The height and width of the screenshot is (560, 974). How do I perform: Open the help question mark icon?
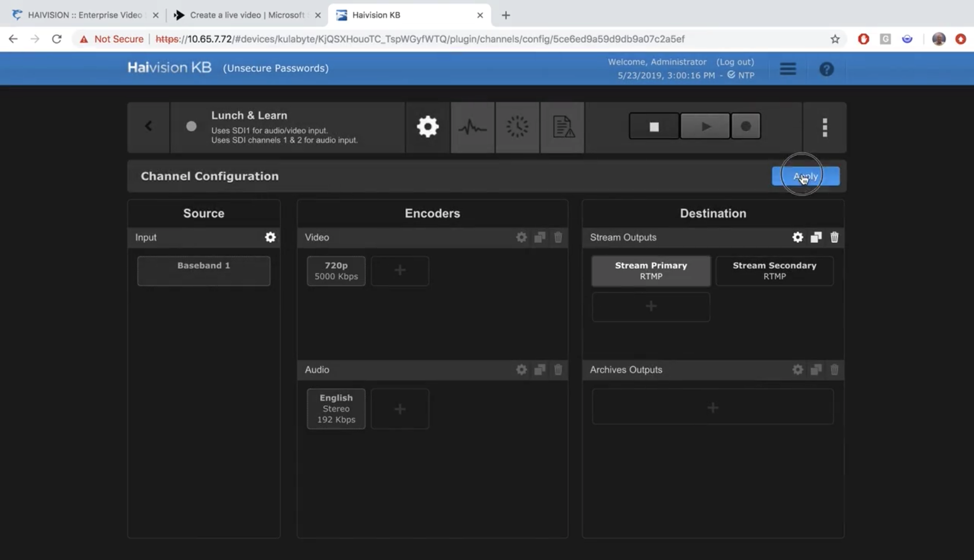click(827, 69)
